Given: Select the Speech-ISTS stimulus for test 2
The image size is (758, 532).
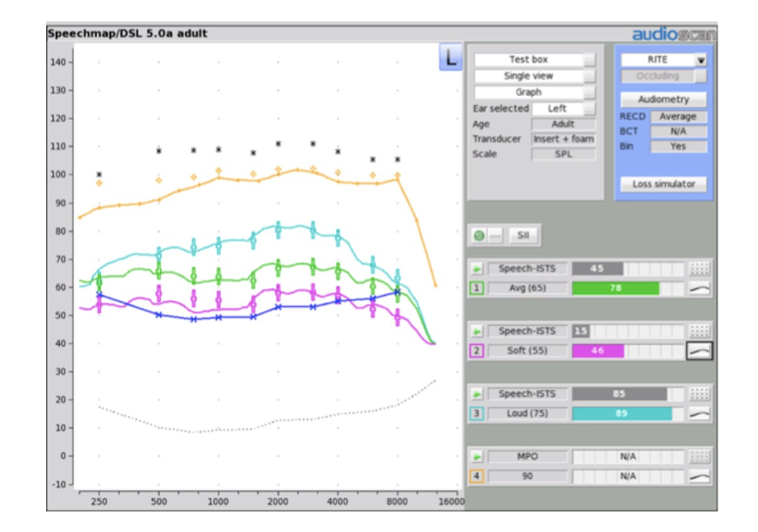Looking at the screenshot, I should 527,331.
